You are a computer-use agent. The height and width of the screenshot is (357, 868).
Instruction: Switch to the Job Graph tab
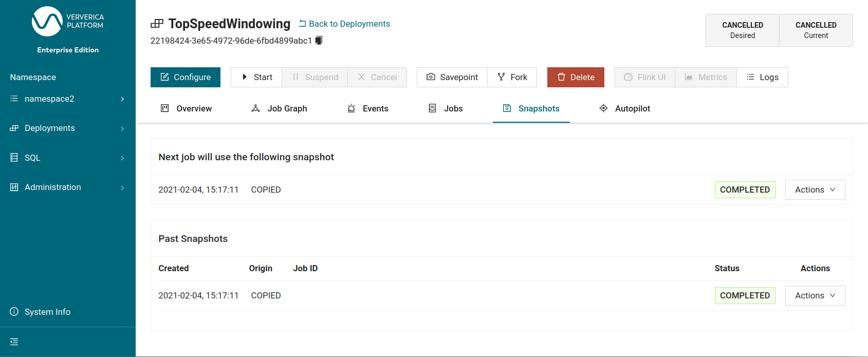[279, 108]
